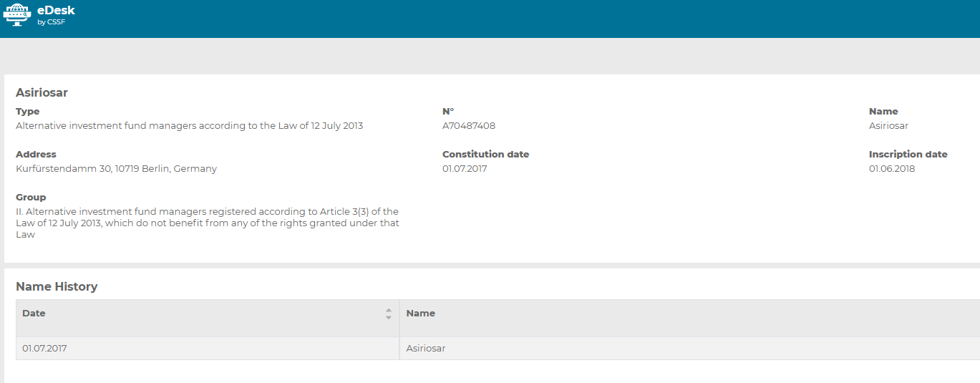Click the Name field value Asiriosar
The image size is (980, 383).
point(888,126)
